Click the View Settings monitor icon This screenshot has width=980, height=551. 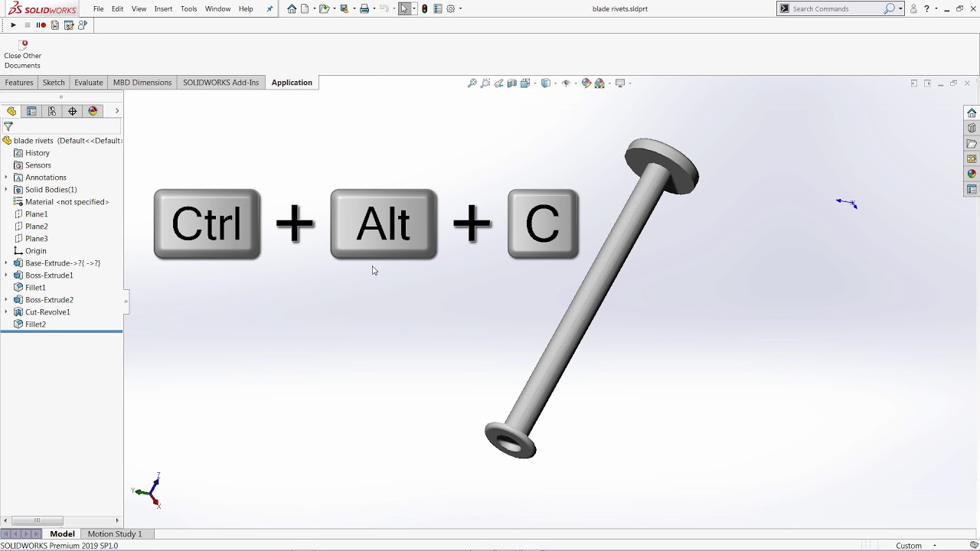coord(620,83)
